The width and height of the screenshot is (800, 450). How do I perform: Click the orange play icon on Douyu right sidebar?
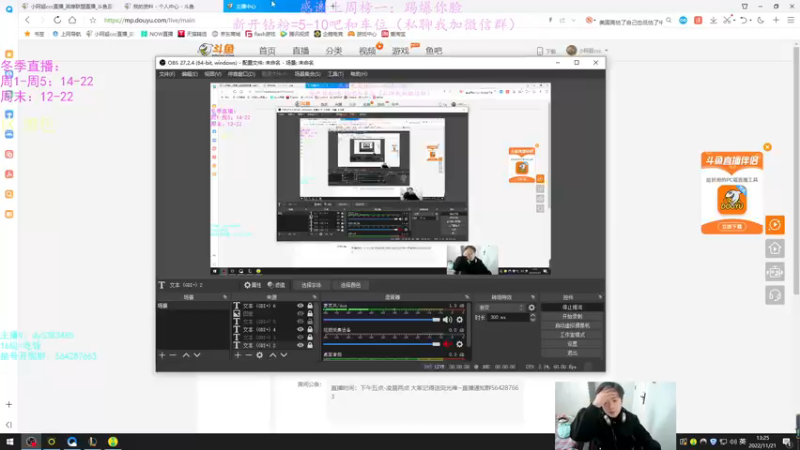click(774, 224)
